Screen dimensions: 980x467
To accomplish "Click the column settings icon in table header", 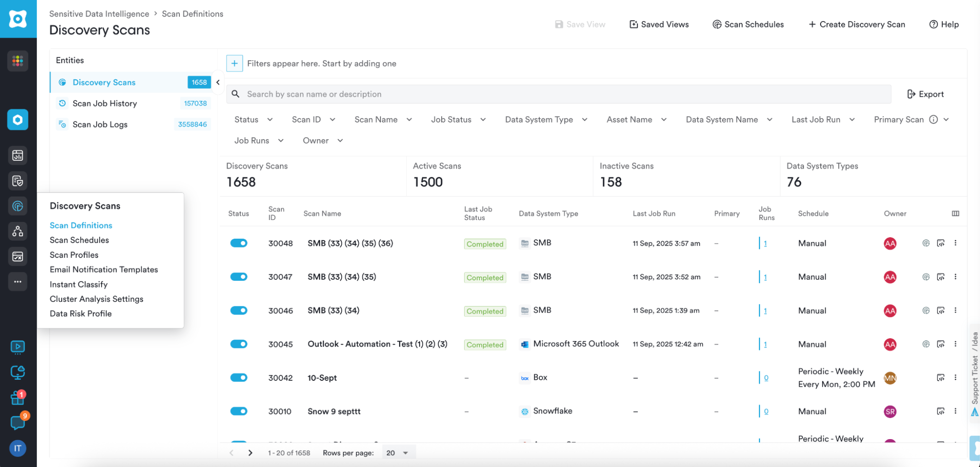I will click(955, 213).
